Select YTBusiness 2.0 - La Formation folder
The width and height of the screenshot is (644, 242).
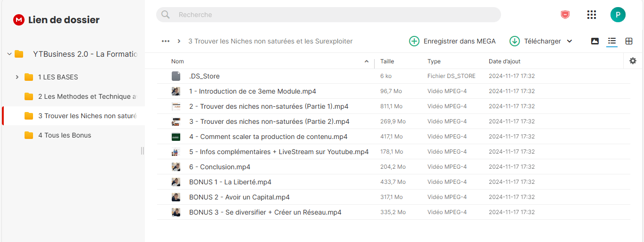[85, 54]
